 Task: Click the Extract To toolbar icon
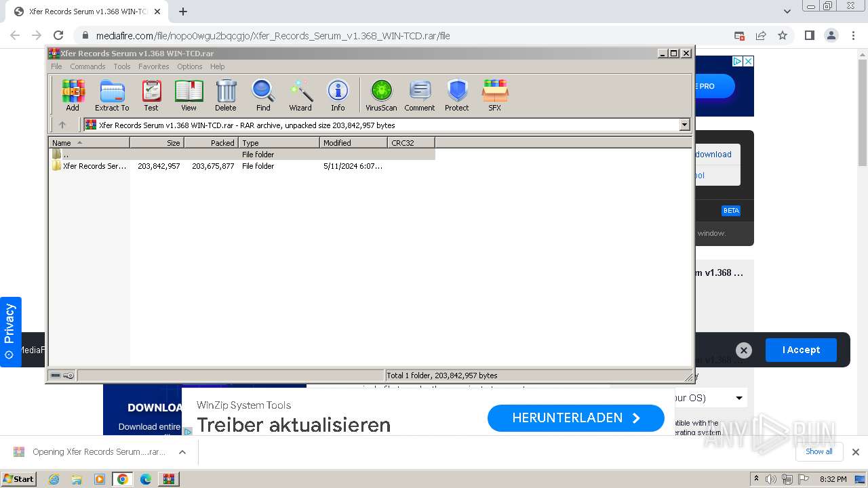(112, 95)
